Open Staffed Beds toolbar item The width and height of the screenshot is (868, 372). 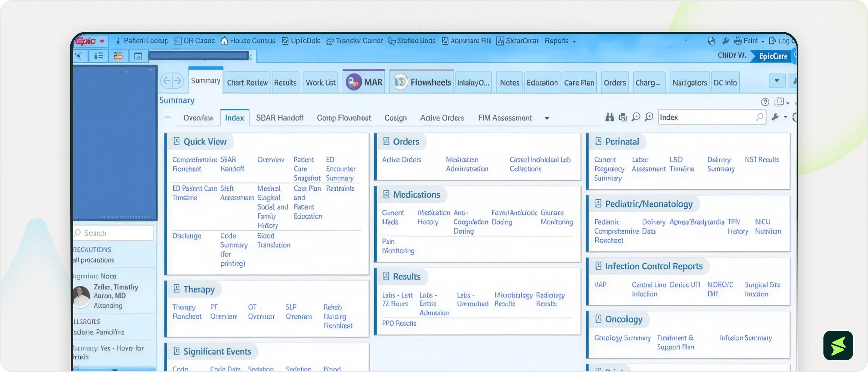412,41
